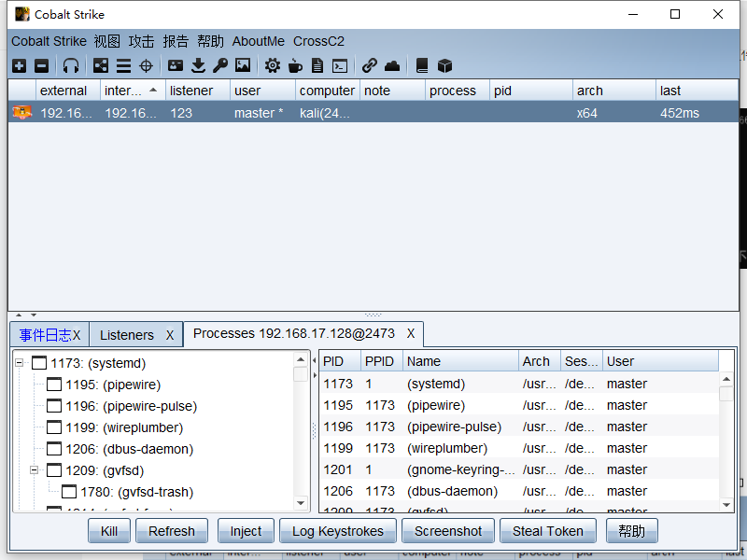Image resolution: width=747 pixels, height=560 pixels.
Task: Open the CrossC2 menu
Action: pyautogui.click(x=318, y=41)
